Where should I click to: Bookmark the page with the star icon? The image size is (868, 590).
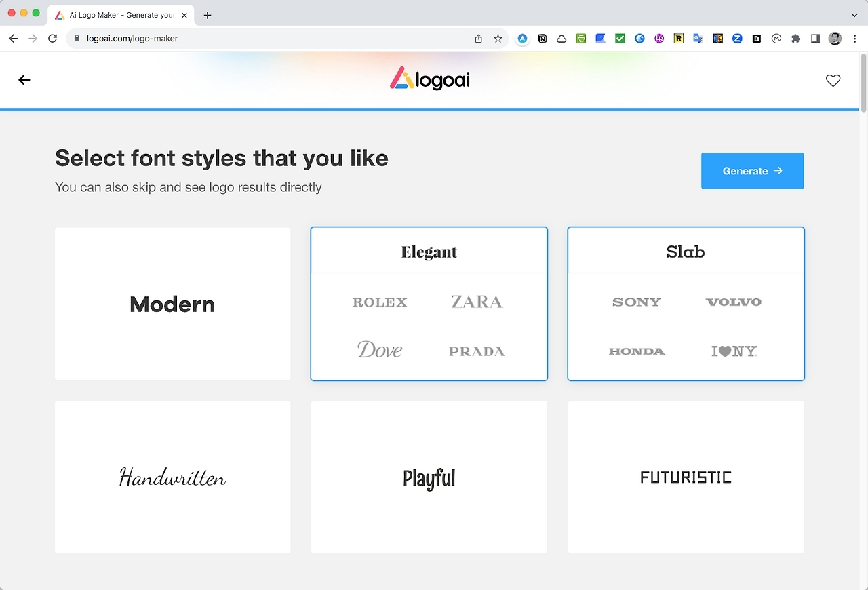pyautogui.click(x=498, y=39)
